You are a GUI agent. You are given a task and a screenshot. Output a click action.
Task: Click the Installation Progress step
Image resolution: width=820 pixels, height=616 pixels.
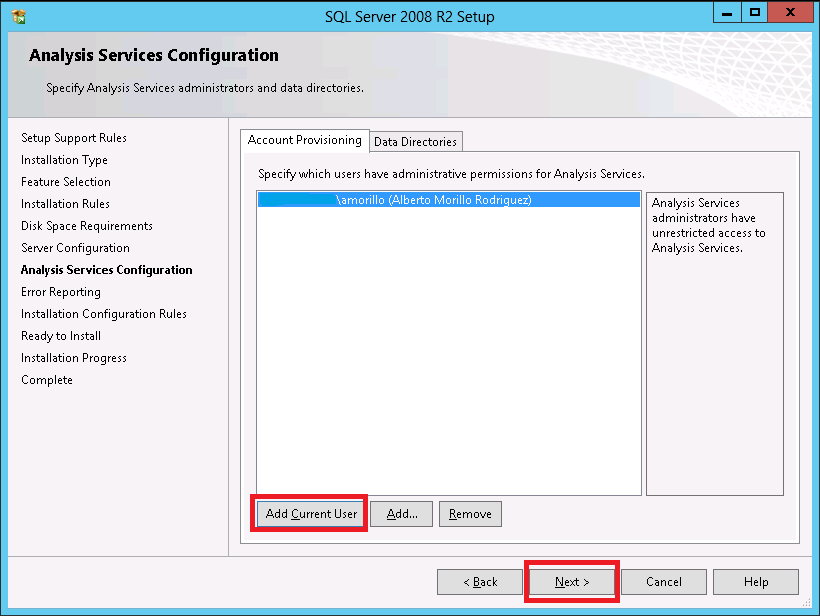coord(74,358)
